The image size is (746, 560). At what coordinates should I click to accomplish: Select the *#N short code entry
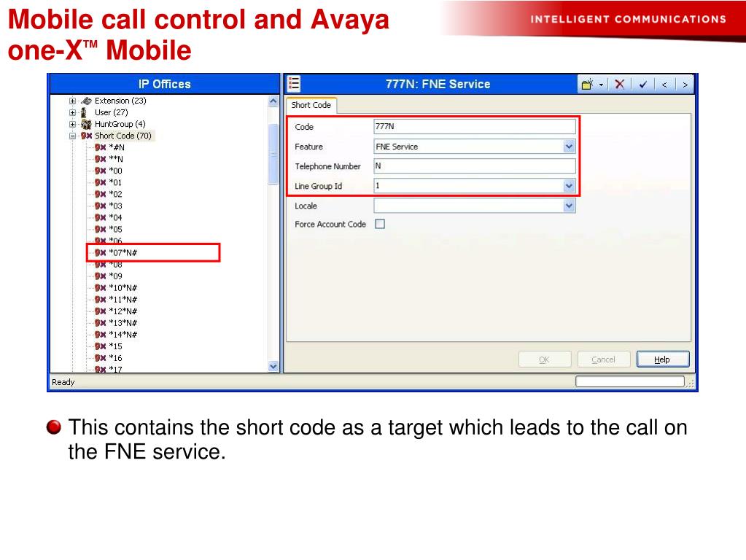pyautogui.click(x=117, y=147)
